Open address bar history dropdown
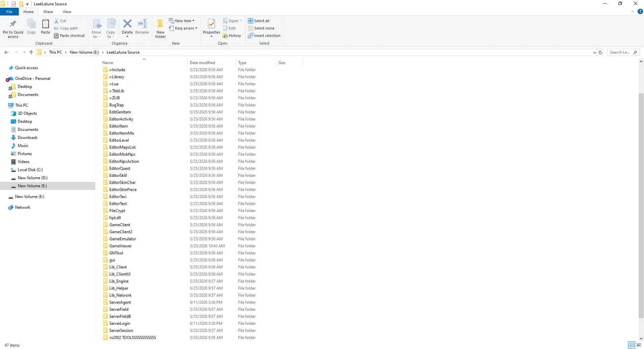 click(x=594, y=52)
